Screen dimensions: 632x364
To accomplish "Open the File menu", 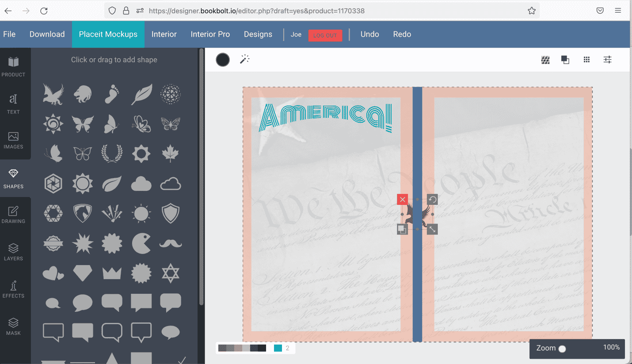I will pyautogui.click(x=9, y=34).
